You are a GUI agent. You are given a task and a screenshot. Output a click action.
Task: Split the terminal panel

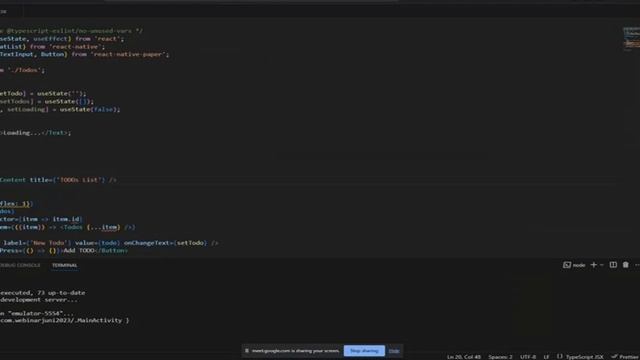click(613, 265)
